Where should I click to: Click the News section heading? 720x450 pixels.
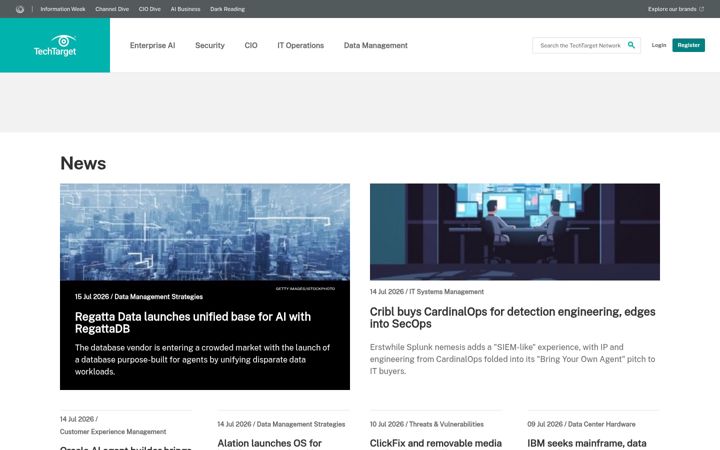click(x=83, y=163)
